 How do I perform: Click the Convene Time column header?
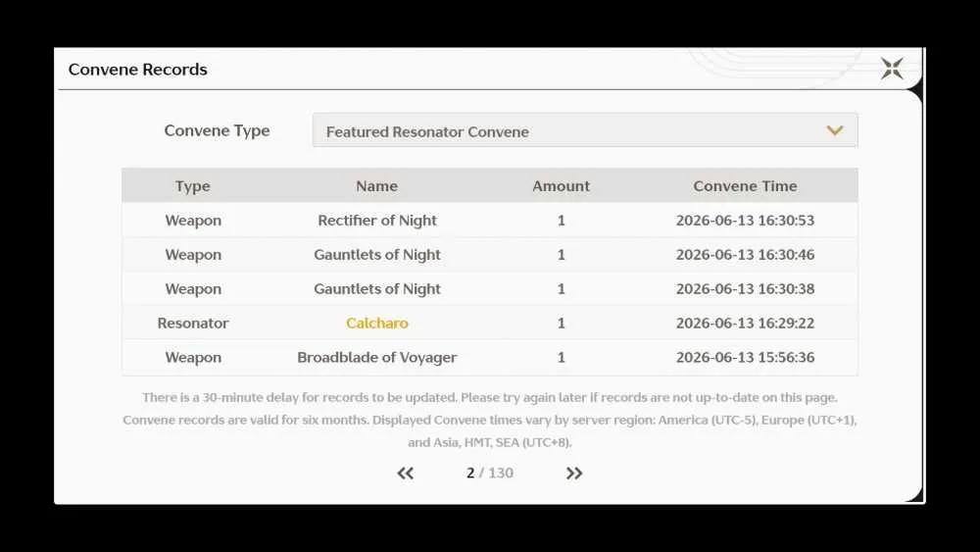745,186
